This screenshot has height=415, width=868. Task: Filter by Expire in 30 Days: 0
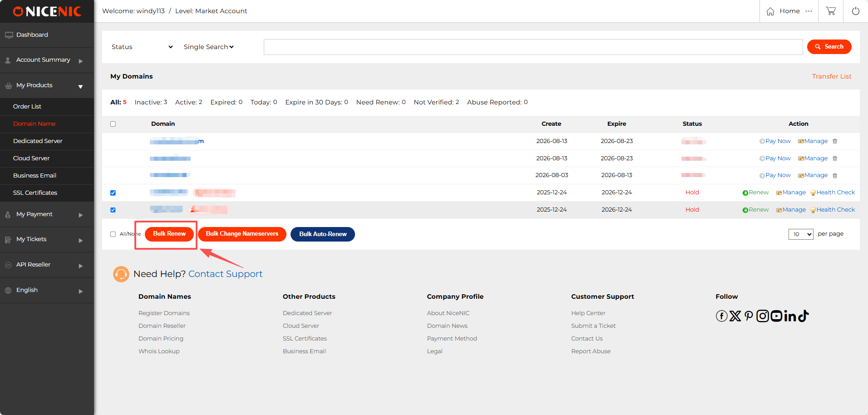(316, 102)
